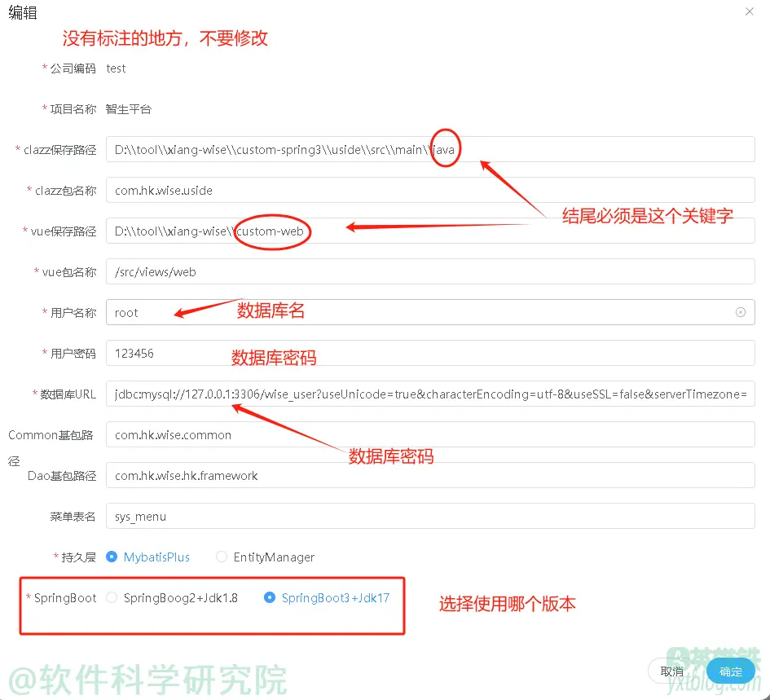Focus the Dao基包路径 input field
Viewport: 770px width, 700px height.
click(430, 476)
